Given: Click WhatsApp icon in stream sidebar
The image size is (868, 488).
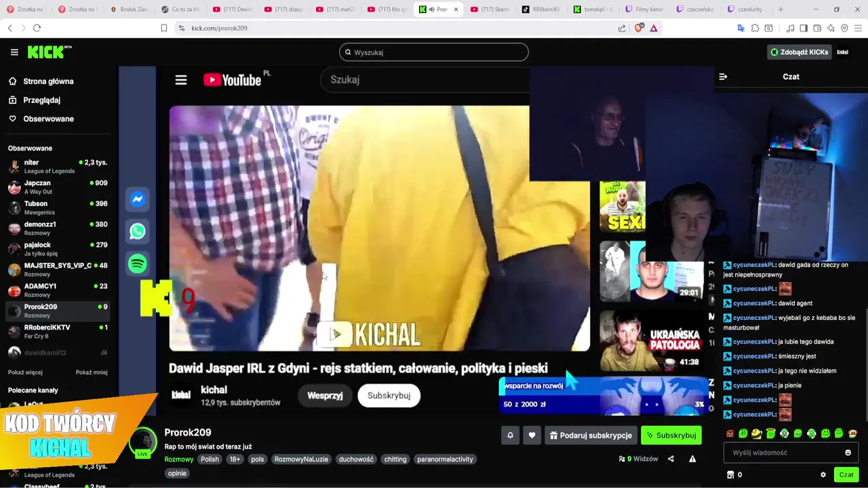Looking at the screenshot, I should pyautogui.click(x=138, y=231).
